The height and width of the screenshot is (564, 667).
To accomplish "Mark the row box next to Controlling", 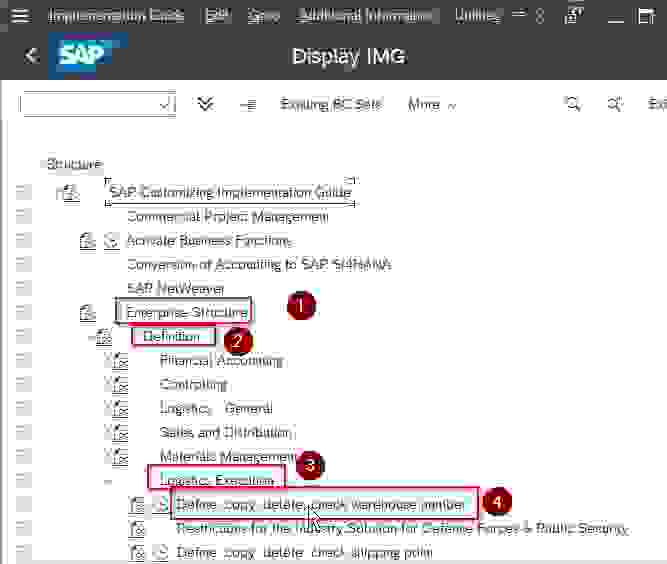I will [23, 384].
